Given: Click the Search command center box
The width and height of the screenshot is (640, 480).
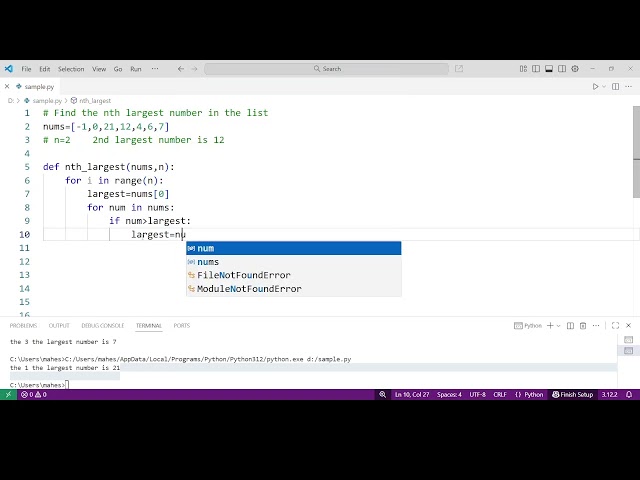Looking at the screenshot, I should [x=327, y=69].
